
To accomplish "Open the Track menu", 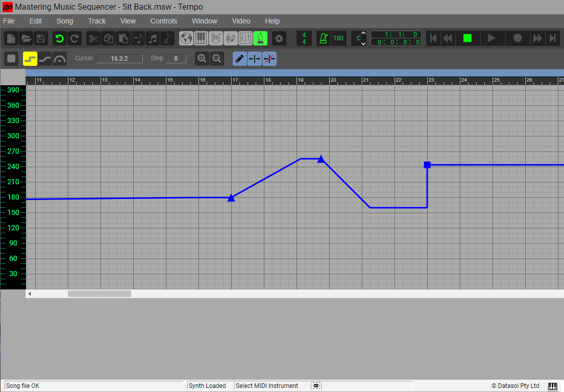I will 96,21.
